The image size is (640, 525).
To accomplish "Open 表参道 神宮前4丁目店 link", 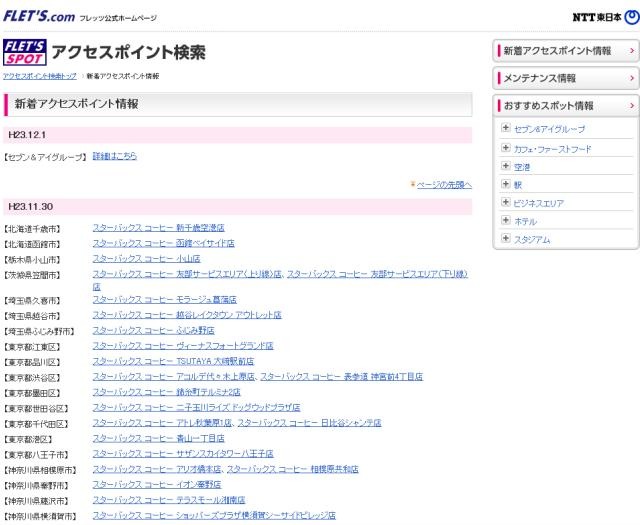I will tap(342, 377).
